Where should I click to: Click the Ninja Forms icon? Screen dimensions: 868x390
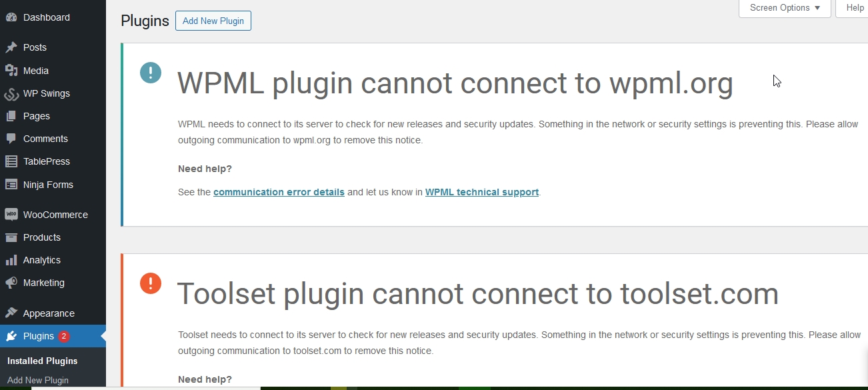tap(11, 185)
